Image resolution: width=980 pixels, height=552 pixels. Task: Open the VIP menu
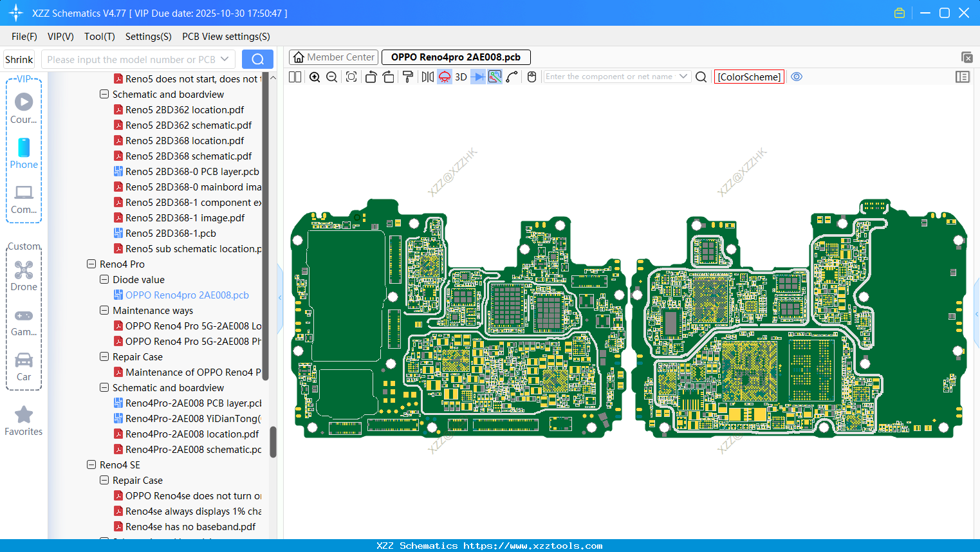(x=60, y=37)
